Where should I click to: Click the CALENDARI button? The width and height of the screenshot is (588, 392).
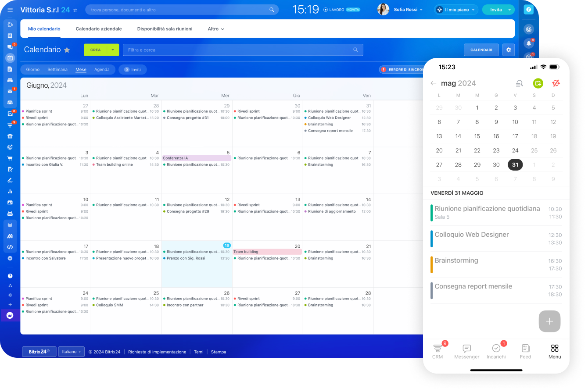coord(481,50)
